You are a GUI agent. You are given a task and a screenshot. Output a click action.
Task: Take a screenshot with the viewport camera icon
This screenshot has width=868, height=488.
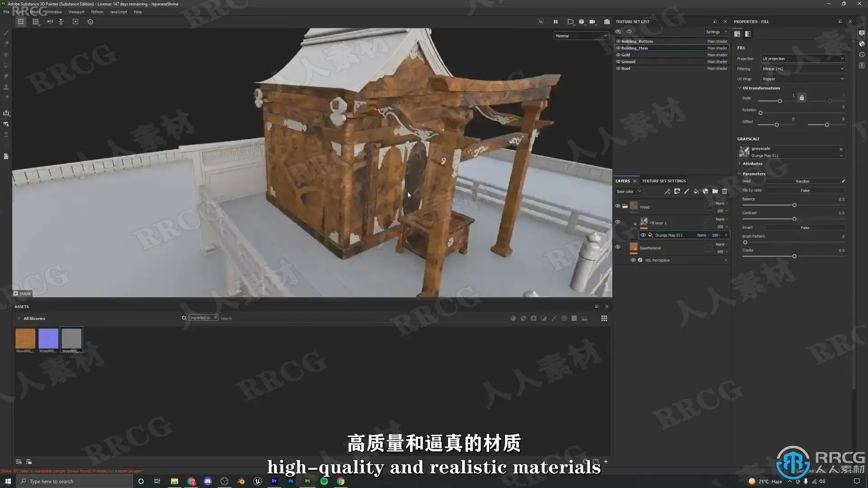click(607, 22)
